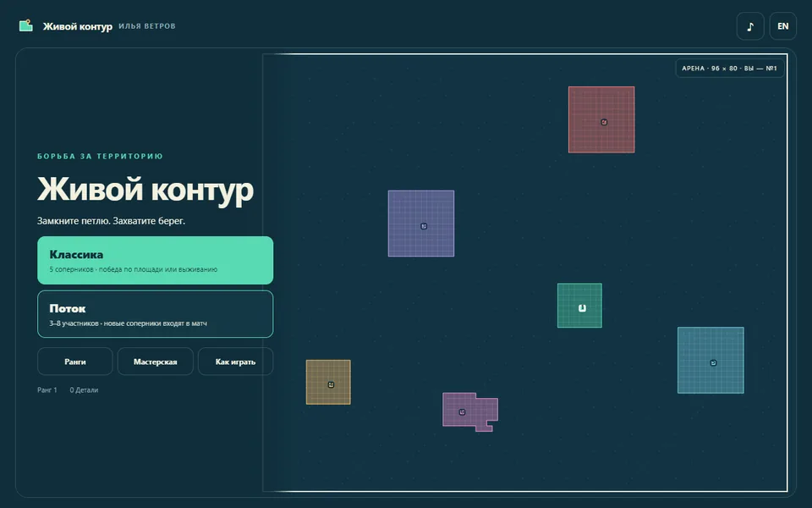Open Как играть instructions
This screenshot has width=812, height=508.
click(236, 362)
